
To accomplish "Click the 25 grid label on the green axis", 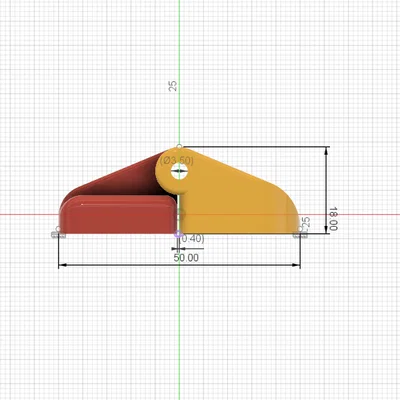I will 173,86.
